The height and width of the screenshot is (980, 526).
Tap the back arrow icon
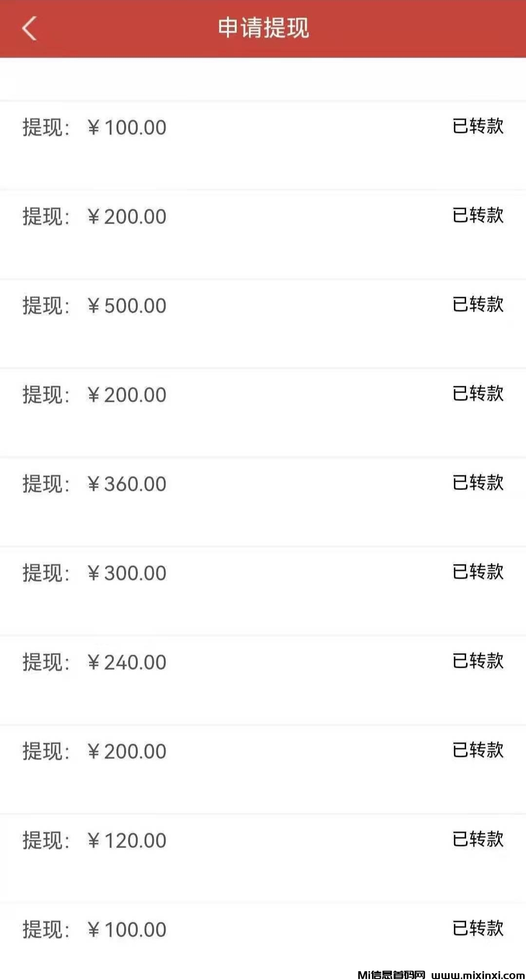tap(29, 28)
